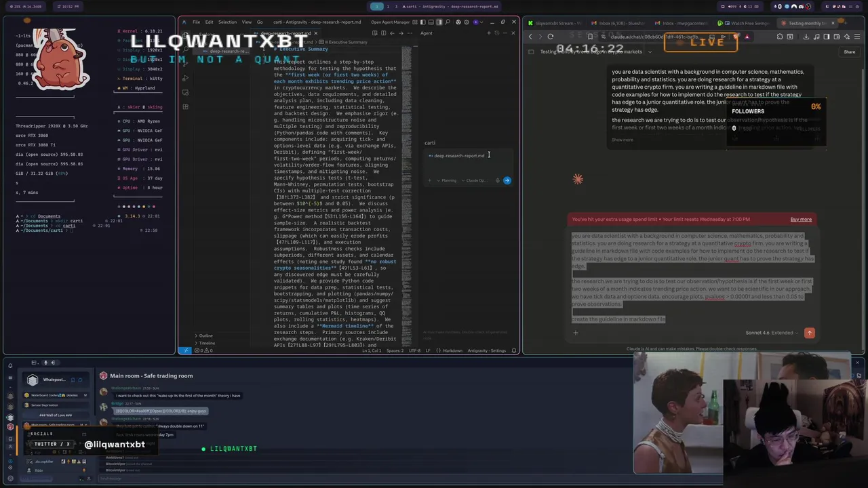Click the search magnifier in Antigravity title bar
The image size is (868, 488).
[x=448, y=22]
